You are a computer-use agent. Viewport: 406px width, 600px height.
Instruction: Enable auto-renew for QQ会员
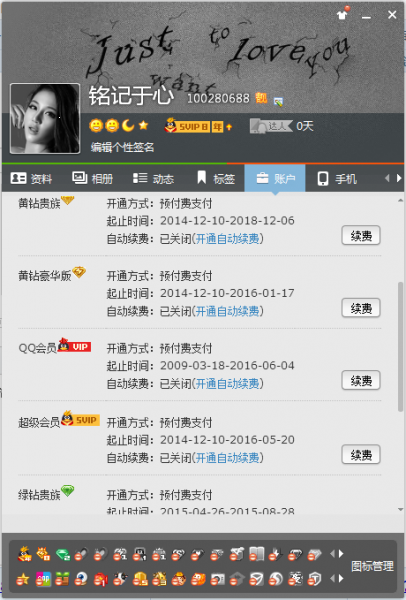pyautogui.click(x=227, y=383)
